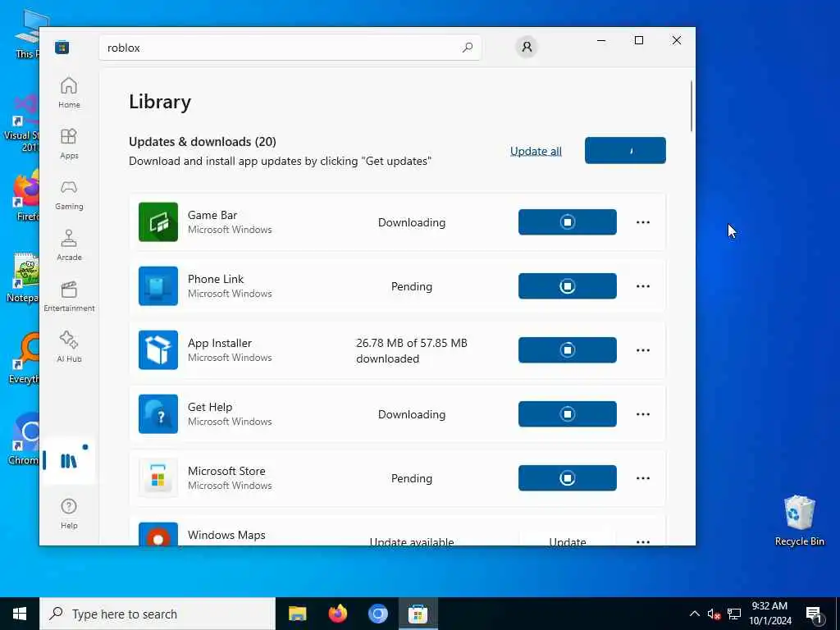Click the blue Get updates button

click(x=625, y=151)
